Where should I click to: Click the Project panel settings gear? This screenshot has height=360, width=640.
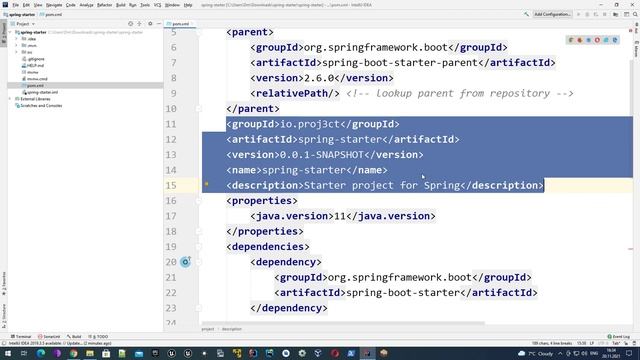click(x=150, y=24)
